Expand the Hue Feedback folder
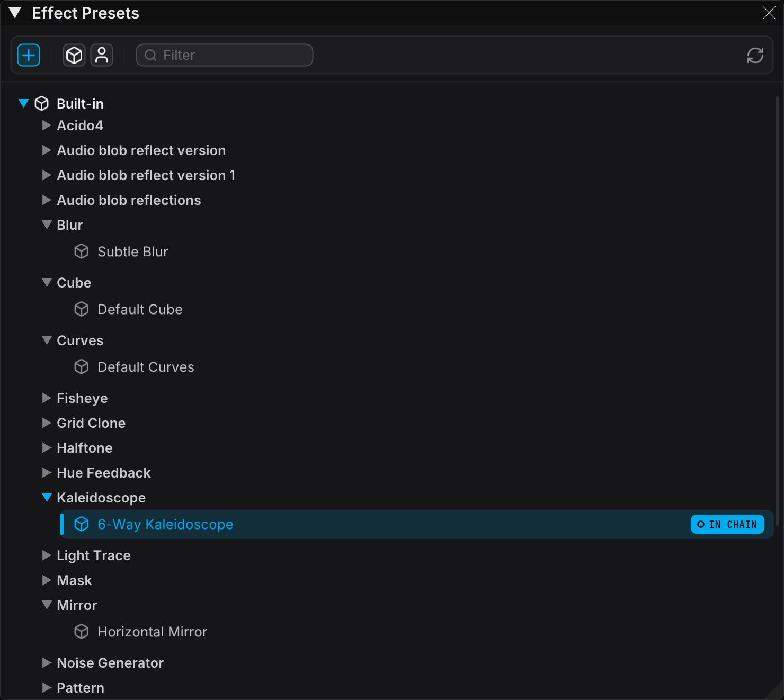 pyautogui.click(x=47, y=473)
